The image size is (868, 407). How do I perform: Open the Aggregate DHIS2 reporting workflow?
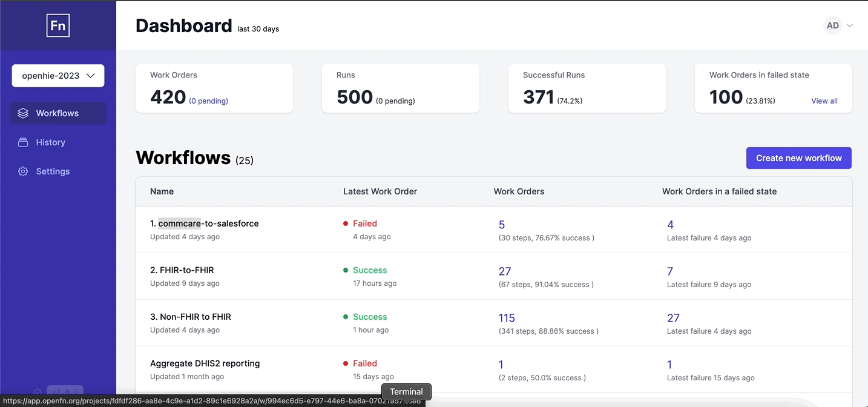coord(205,363)
